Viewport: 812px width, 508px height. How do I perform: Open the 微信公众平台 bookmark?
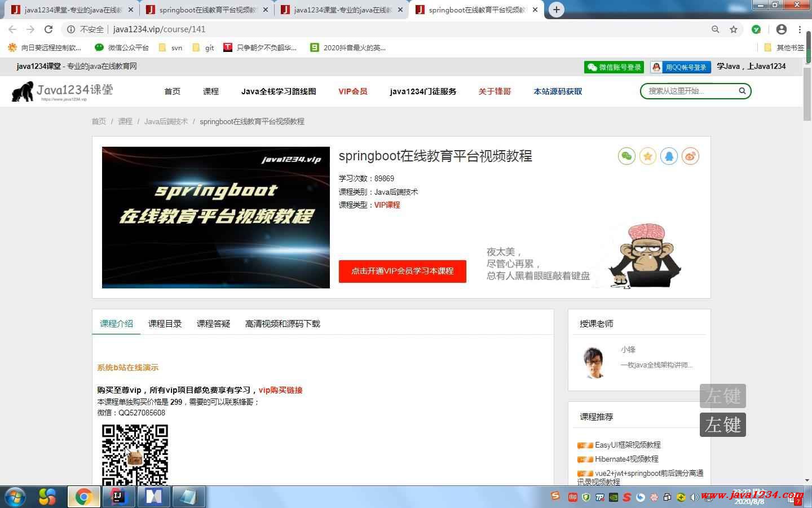(x=122, y=48)
